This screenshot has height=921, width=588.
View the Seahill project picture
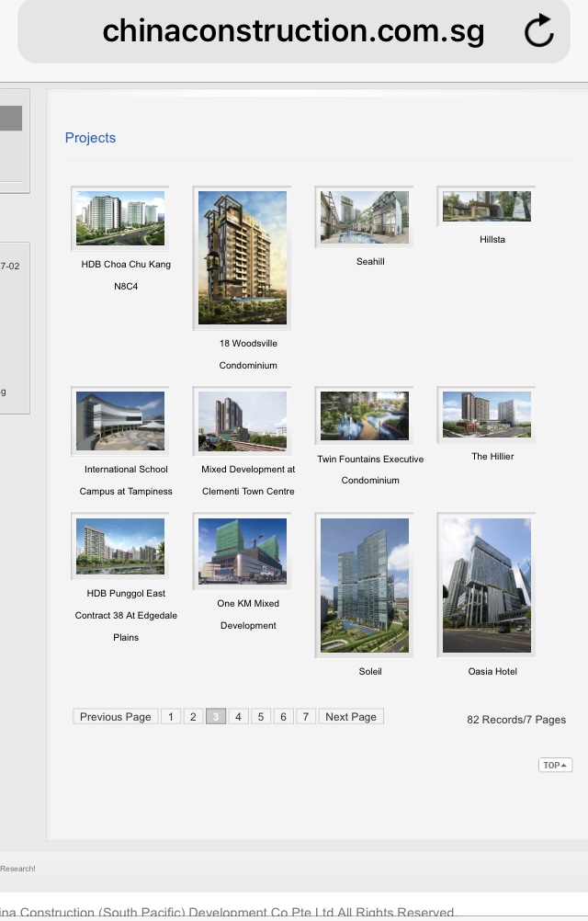(x=365, y=218)
